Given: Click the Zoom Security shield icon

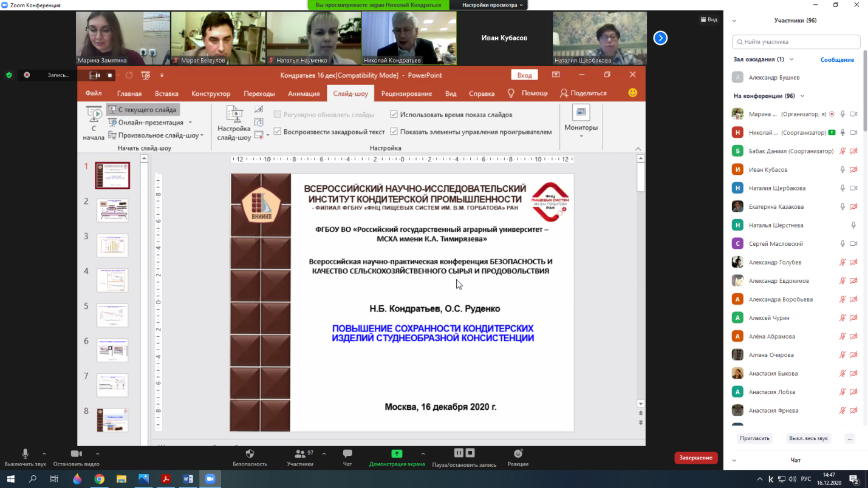Looking at the screenshot, I should tap(250, 454).
